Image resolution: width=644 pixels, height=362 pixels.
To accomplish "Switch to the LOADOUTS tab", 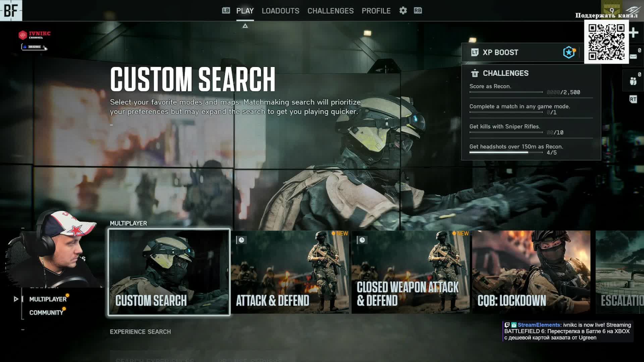I will pos(280,11).
